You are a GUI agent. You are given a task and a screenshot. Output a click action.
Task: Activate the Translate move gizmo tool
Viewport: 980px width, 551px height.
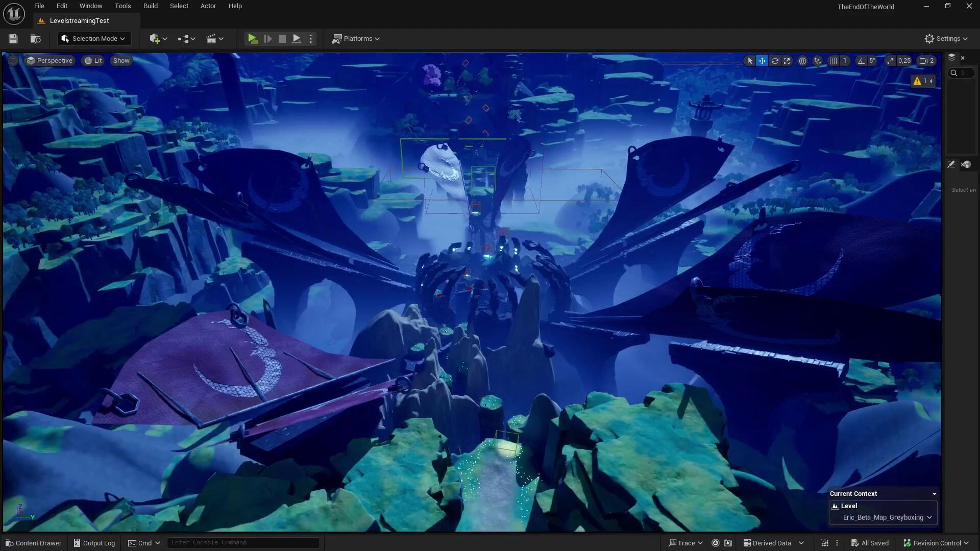tap(762, 61)
